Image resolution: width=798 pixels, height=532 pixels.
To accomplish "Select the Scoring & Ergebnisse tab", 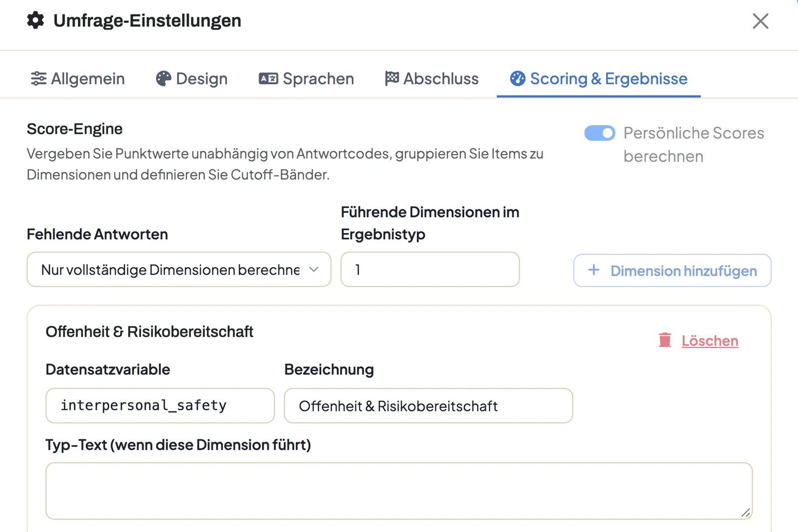I will click(x=598, y=79).
